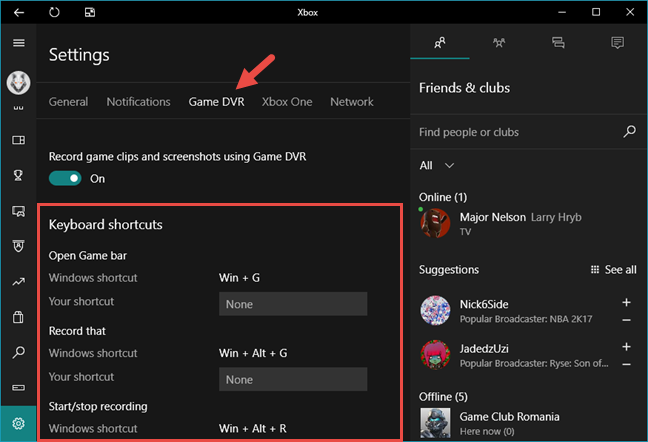Switch to the Activity alerts tab icon
The width and height of the screenshot is (648, 442).
[617, 42]
